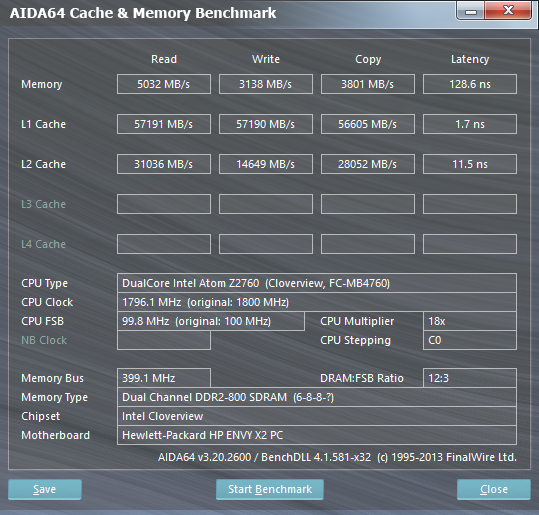Select Motherboard value Hewlett-Packard HP ENVY X2
Viewport: 539px width, 515px height.
(x=317, y=435)
